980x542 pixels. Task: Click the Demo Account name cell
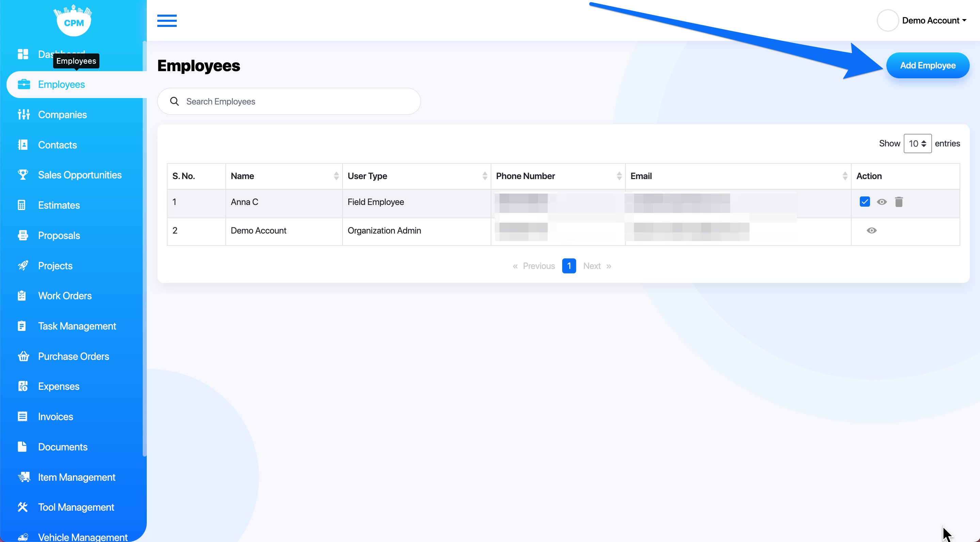click(x=284, y=232)
